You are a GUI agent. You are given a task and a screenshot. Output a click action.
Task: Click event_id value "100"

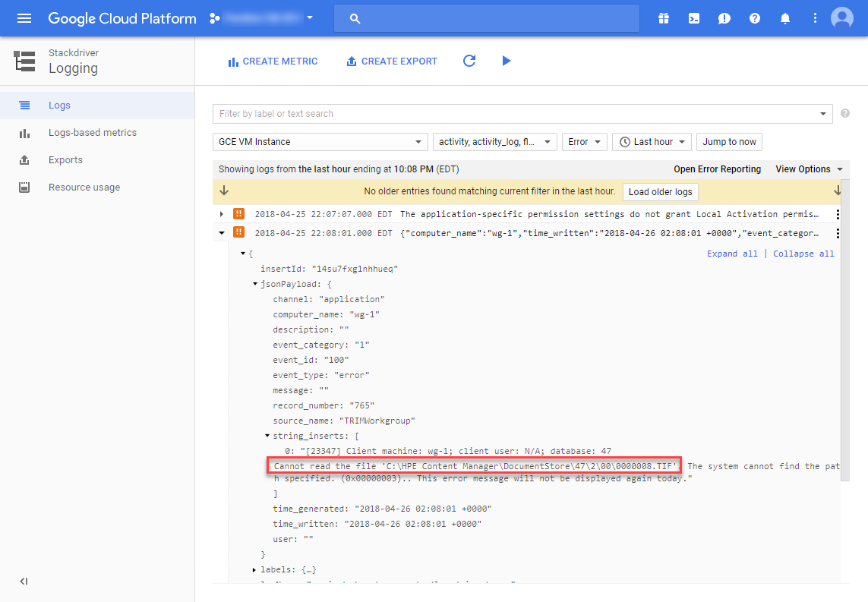pos(336,360)
